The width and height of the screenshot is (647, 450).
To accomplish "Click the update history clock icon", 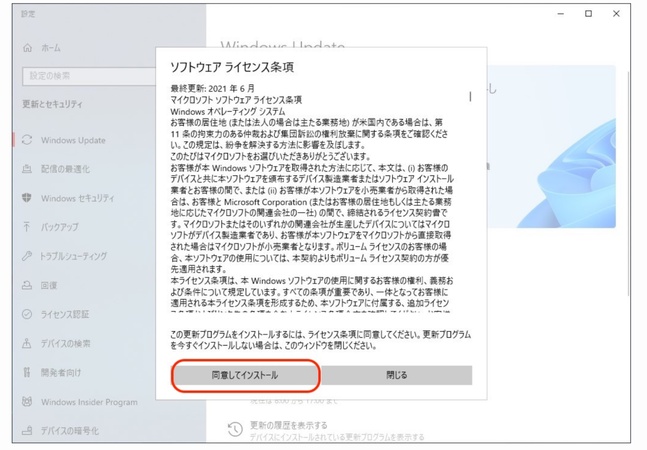I will point(235,429).
